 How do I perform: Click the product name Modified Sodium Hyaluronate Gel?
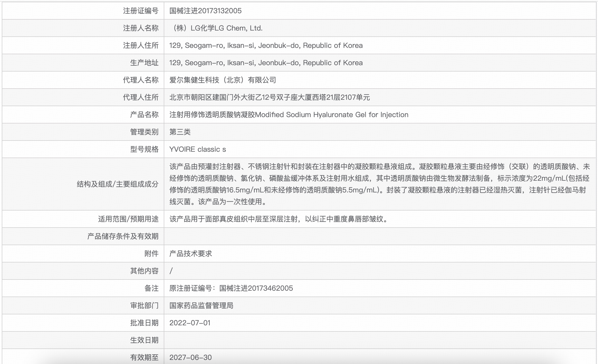pyautogui.click(x=289, y=115)
